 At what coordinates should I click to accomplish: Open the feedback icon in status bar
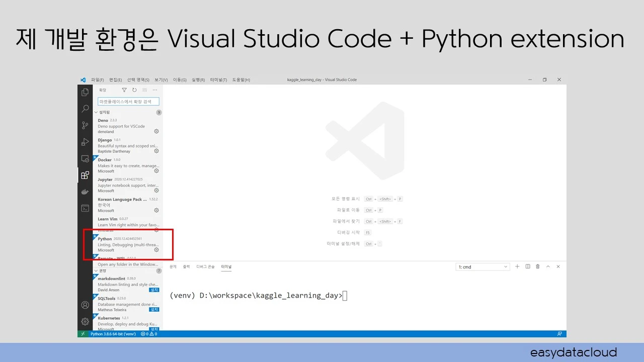pos(559,334)
